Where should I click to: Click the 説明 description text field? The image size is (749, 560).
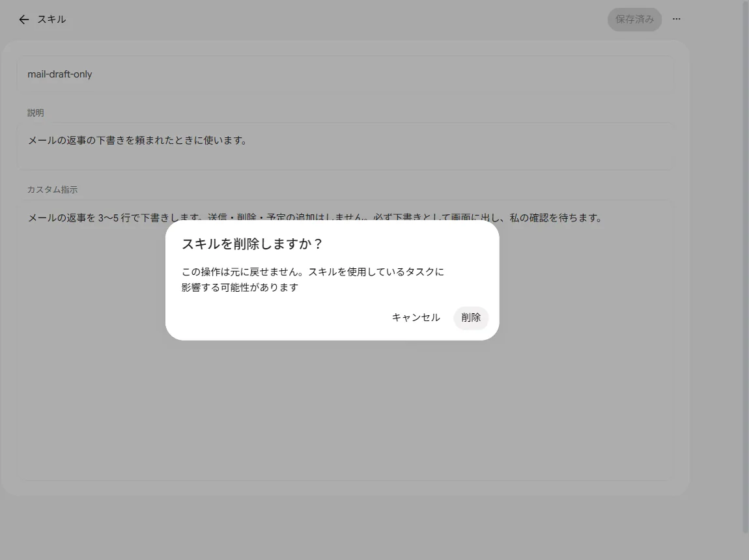click(345, 146)
